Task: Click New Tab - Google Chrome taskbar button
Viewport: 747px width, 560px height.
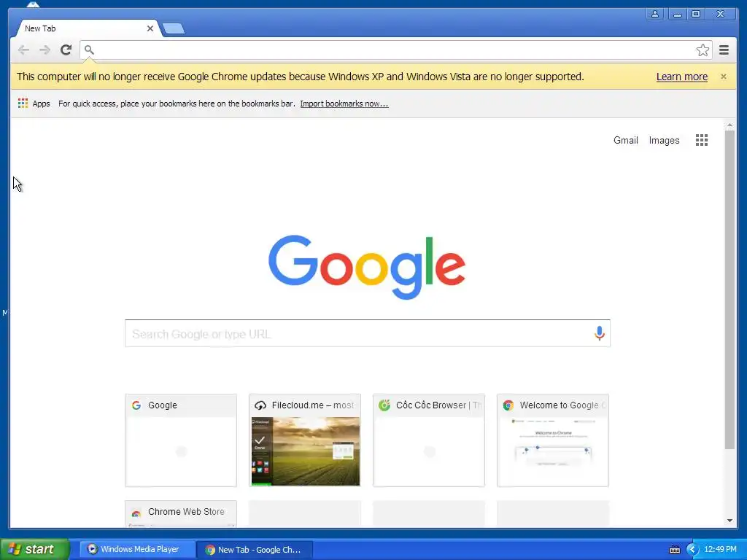Action: pos(255,550)
